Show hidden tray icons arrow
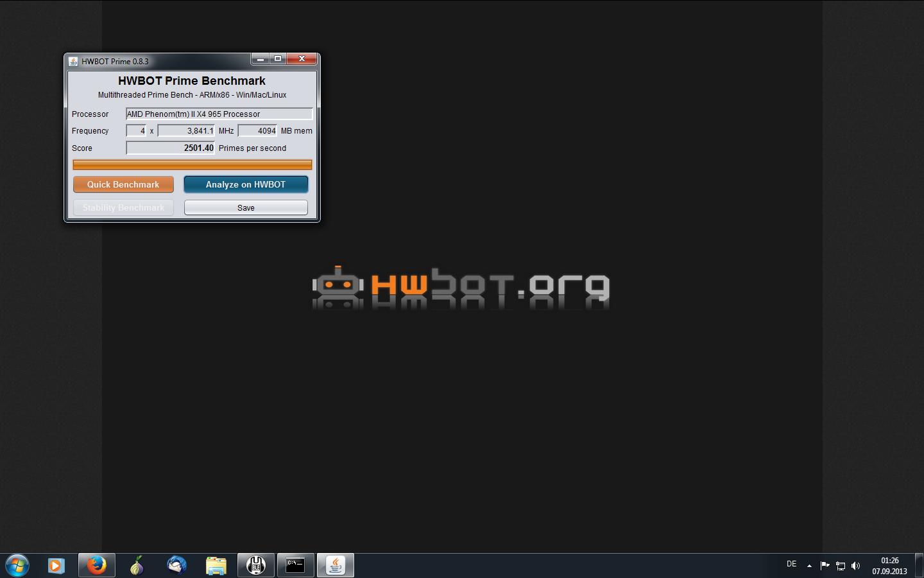Viewport: 924px width, 578px height. click(809, 566)
